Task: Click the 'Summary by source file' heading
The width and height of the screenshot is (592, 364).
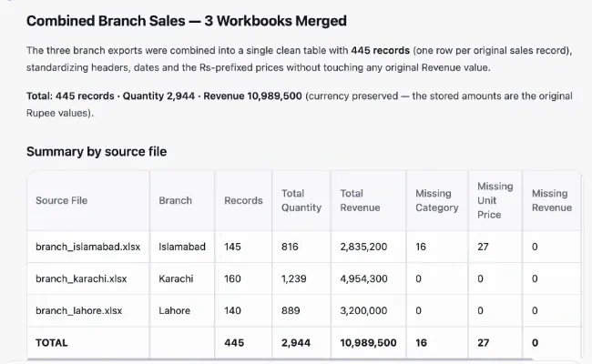Action: (97, 152)
